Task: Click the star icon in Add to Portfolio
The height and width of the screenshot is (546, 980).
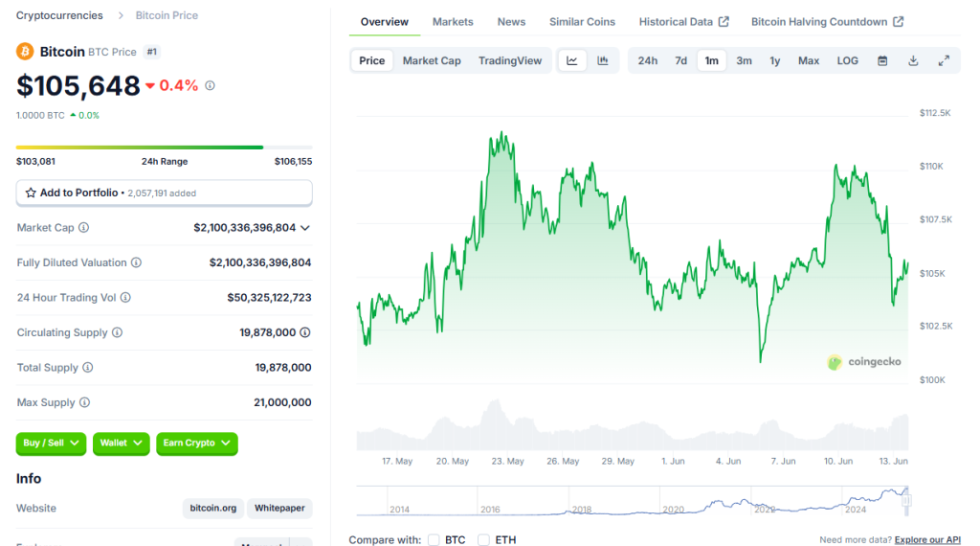Action: pyautogui.click(x=31, y=193)
